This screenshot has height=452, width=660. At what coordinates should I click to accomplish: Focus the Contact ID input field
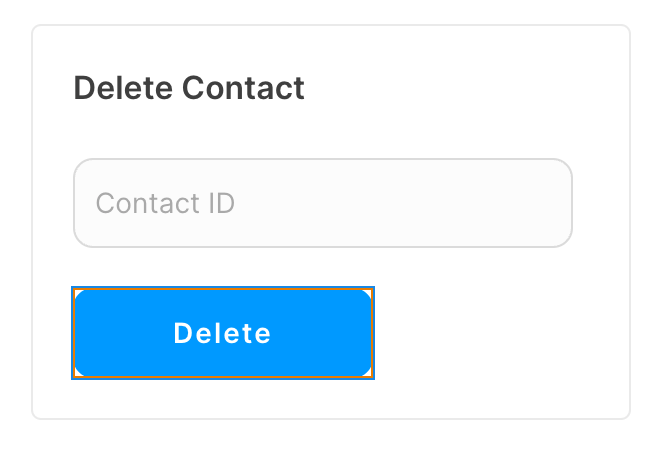323,203
